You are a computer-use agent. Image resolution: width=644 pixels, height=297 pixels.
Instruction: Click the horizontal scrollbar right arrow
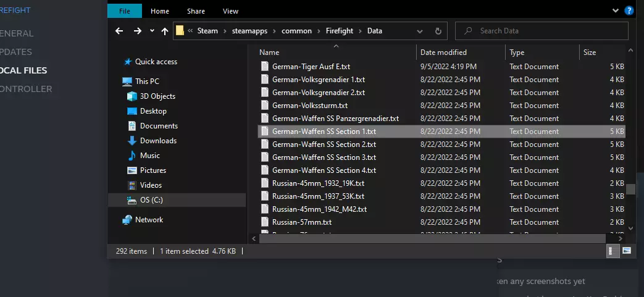[621, 239]
